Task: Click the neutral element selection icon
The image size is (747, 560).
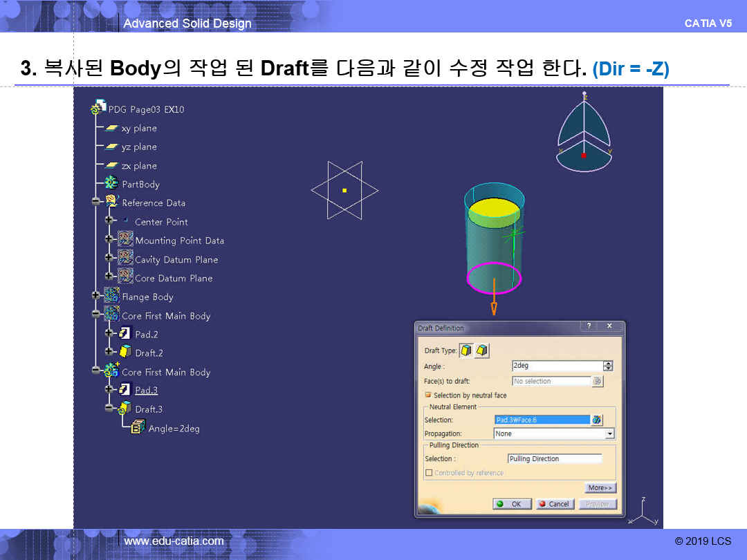Action: coord(597,420)
